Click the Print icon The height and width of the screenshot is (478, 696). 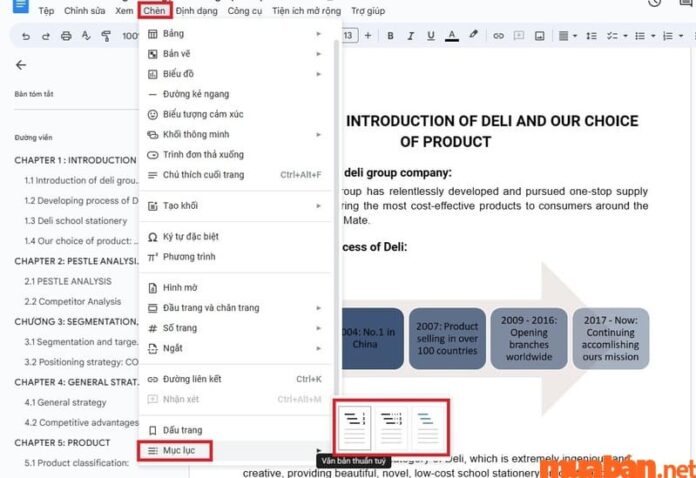tap(66, 36)
